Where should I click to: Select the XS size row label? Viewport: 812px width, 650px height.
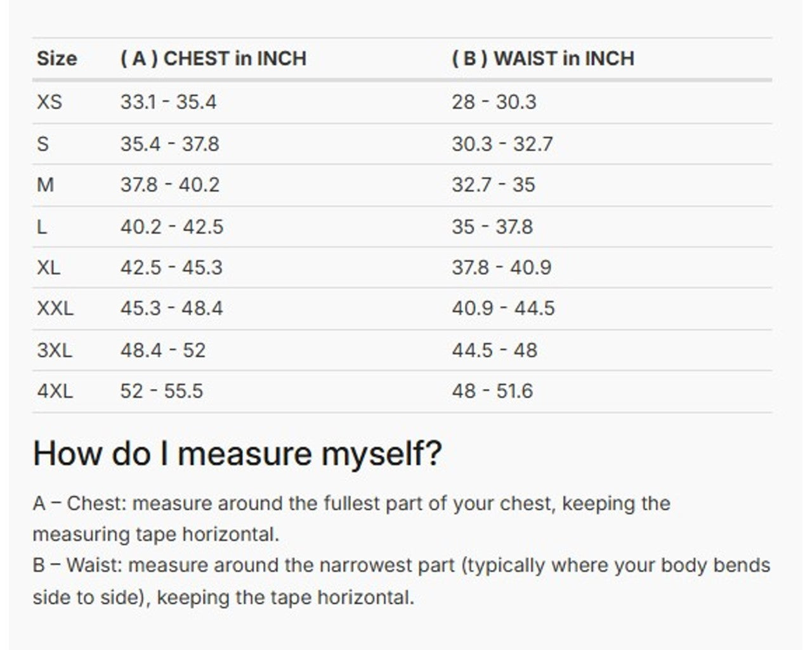click(49, 102)
